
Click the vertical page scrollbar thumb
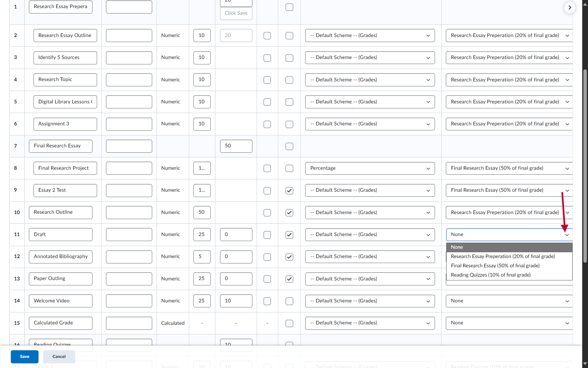585,166
